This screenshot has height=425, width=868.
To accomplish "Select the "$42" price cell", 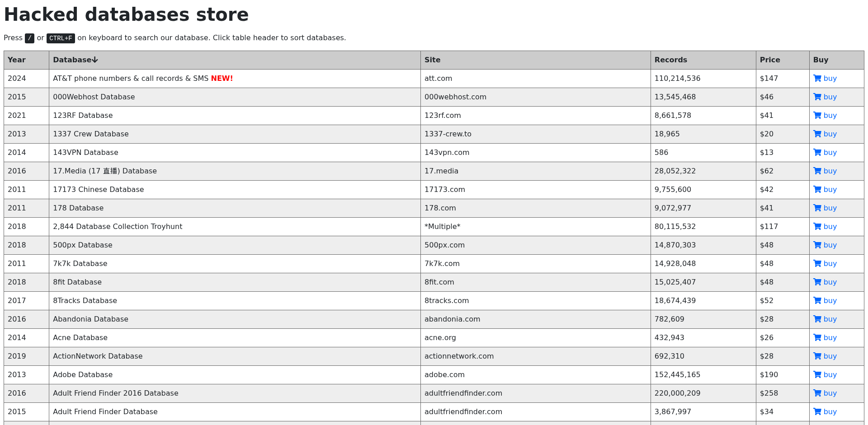I will 783,190.
